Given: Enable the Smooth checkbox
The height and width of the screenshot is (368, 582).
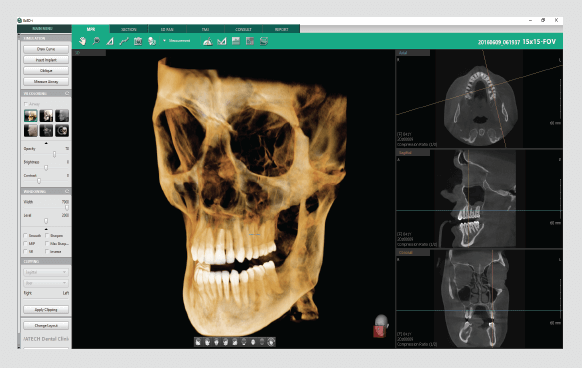Looking at the screenshot, I should (26, 235).
